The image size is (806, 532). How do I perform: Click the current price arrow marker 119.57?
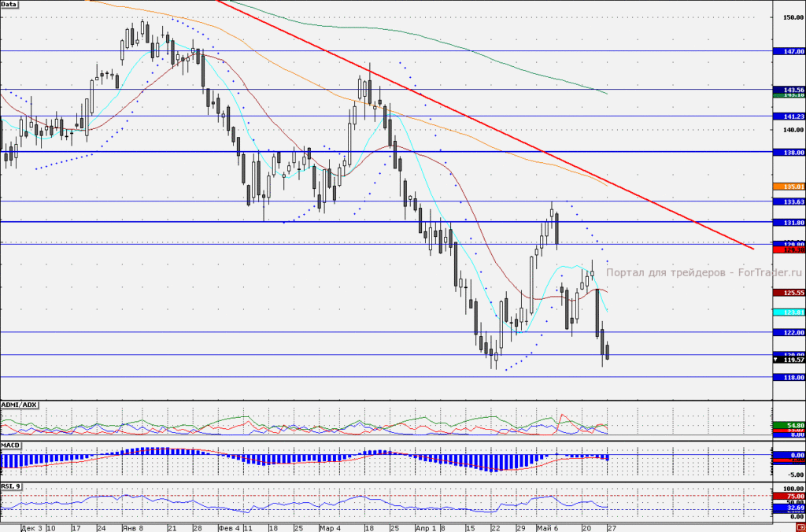pos(789,360)
